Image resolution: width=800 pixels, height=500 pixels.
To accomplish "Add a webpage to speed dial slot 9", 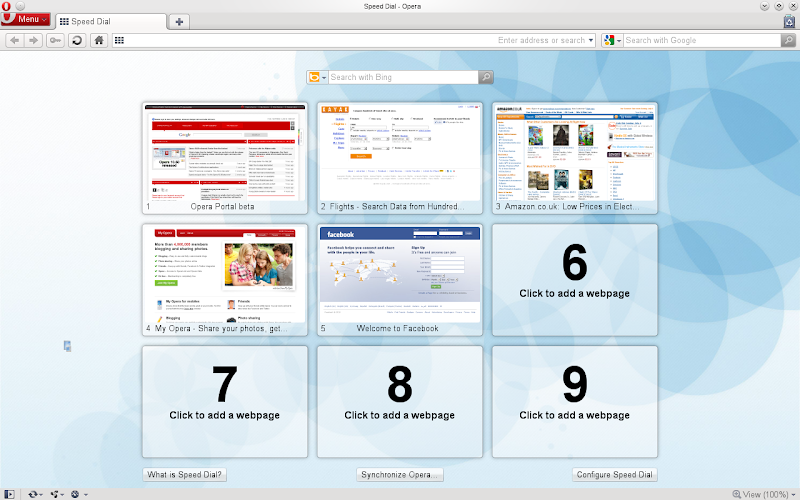I will tap(574, 402).
